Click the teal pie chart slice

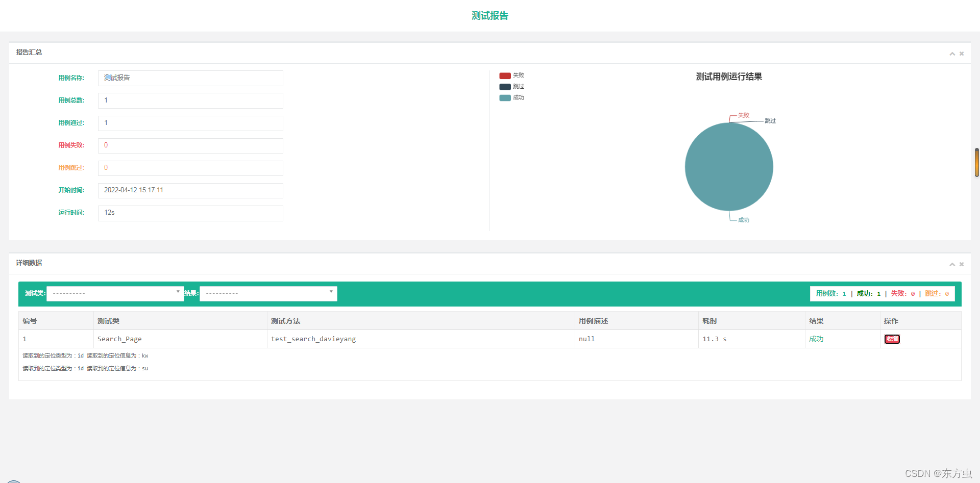[x=729, y=167]
